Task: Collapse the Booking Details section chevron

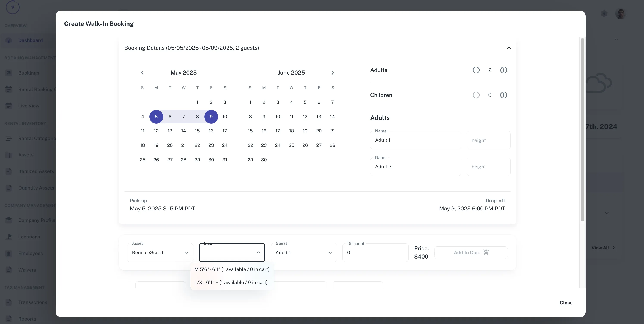Action: [509, 48]
